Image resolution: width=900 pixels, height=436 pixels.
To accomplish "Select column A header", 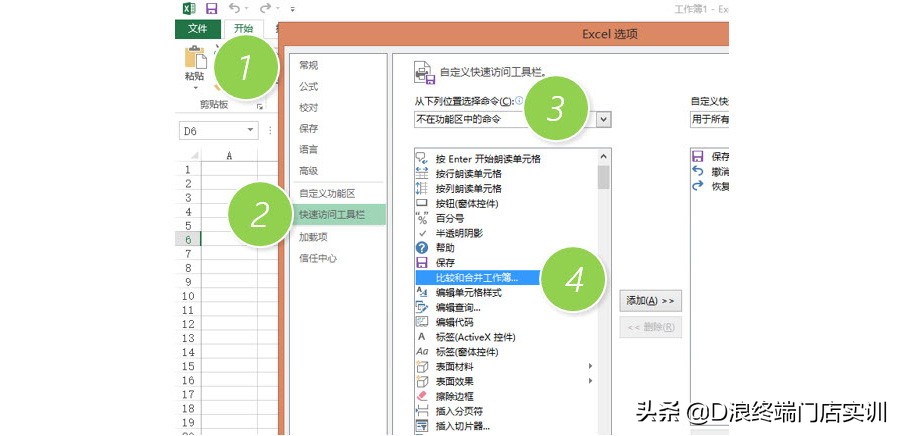I will 230,155.
